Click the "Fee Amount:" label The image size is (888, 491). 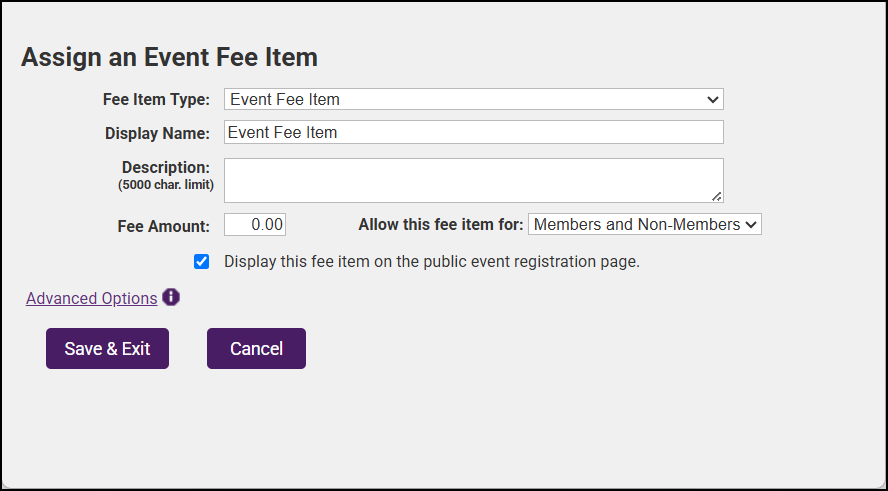pyautogui.click(x=163, y=226)
